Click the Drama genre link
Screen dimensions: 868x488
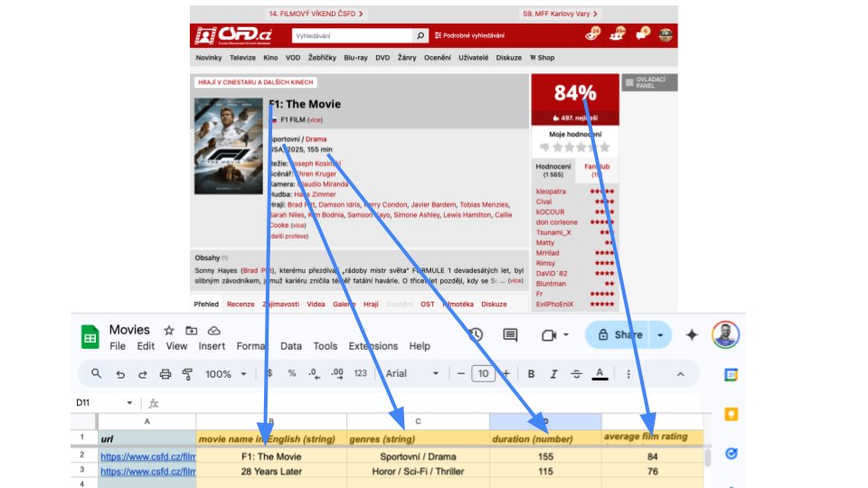pyautogui.click(x=316, y=139)
